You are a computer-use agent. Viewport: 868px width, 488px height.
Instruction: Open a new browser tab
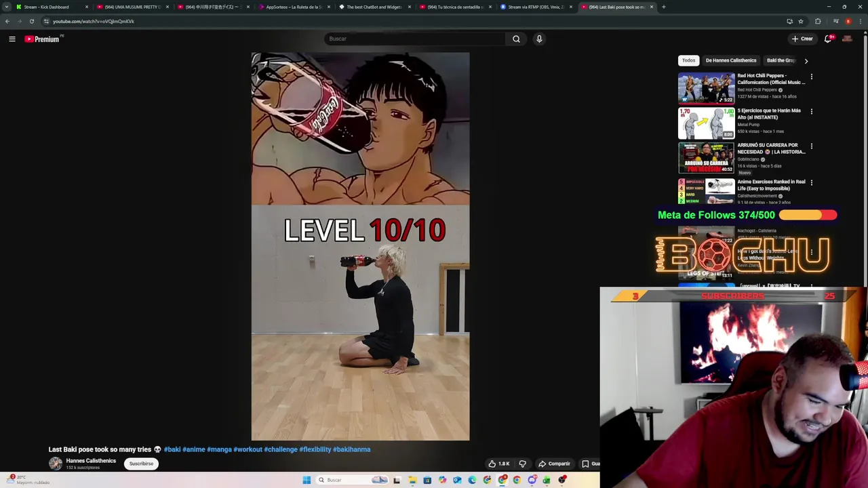pos(663,7)
